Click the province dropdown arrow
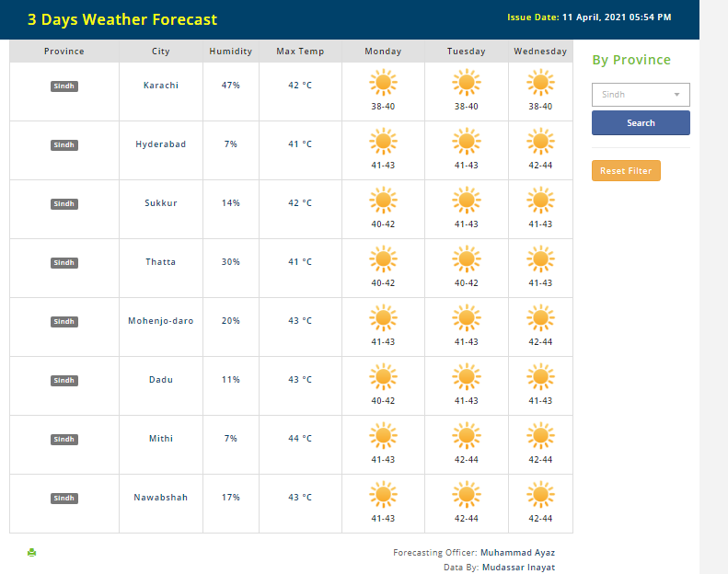This screenshot has width=728, height=574. pyautogui.click(x=677, y=95)
